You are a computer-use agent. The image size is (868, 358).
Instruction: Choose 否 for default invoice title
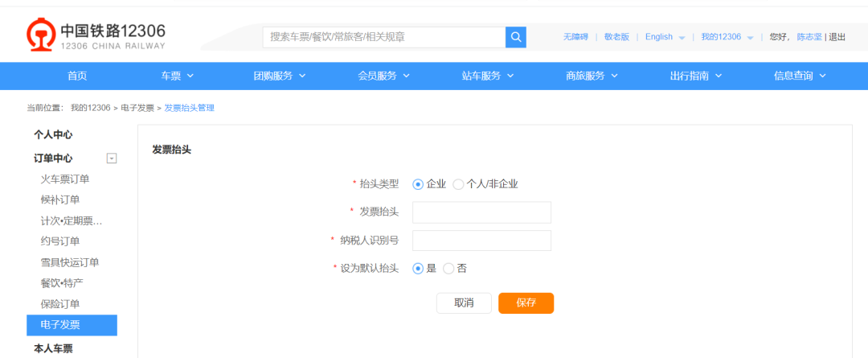[x=448, y=269]
